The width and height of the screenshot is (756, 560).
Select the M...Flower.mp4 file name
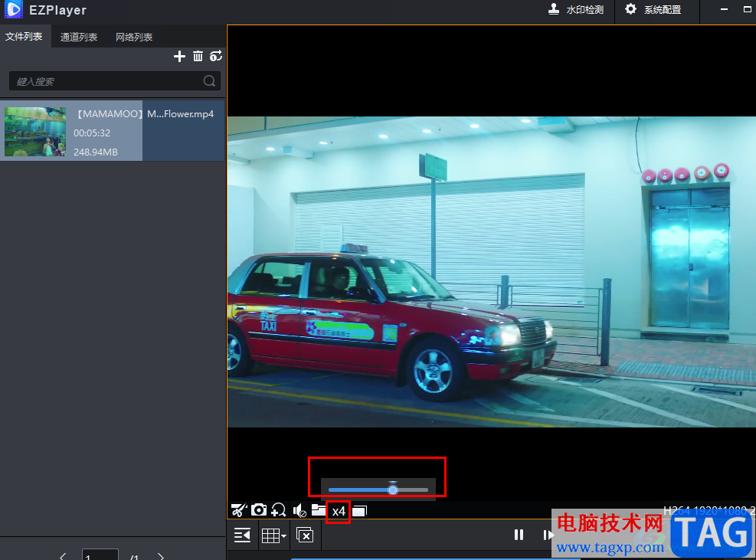(x=180, y=114)
